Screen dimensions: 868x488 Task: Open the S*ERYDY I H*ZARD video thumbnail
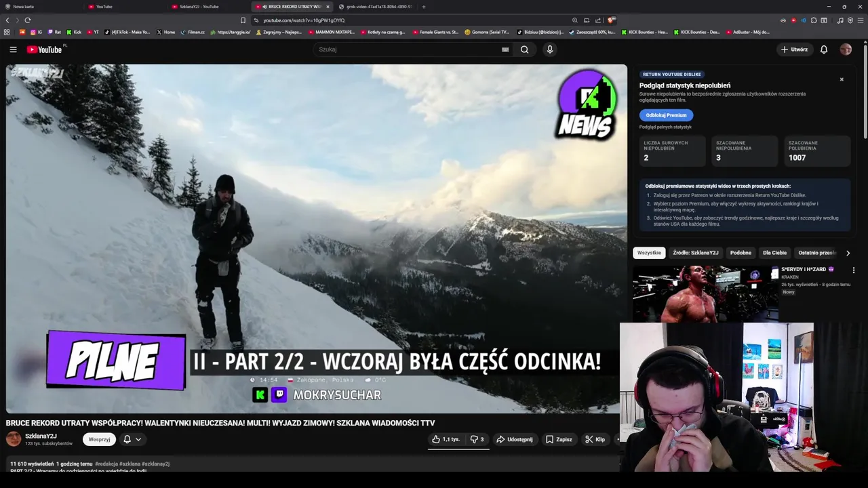[x=705, y=293]
